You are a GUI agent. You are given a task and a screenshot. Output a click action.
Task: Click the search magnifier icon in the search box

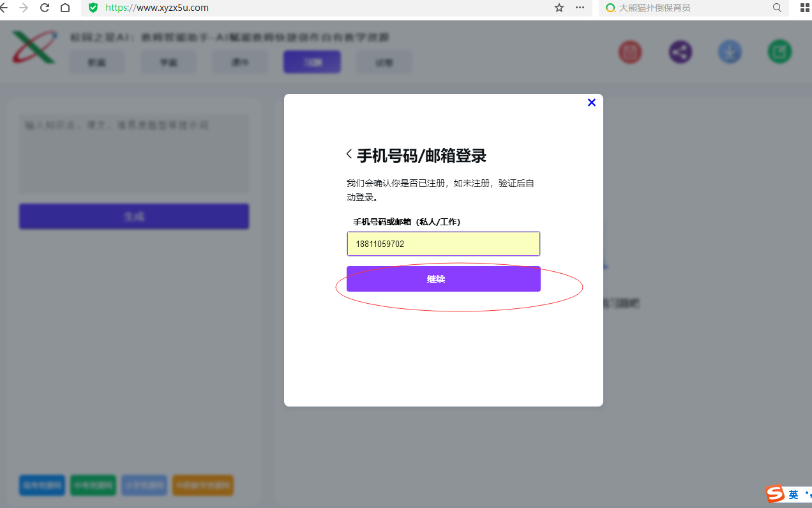[777, 8]
